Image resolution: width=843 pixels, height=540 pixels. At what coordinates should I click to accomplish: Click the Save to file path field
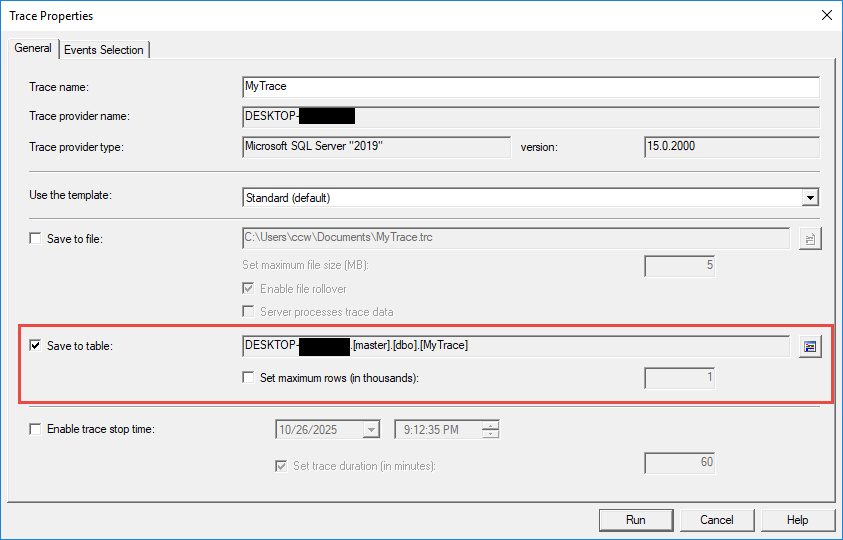pos(516,238)
